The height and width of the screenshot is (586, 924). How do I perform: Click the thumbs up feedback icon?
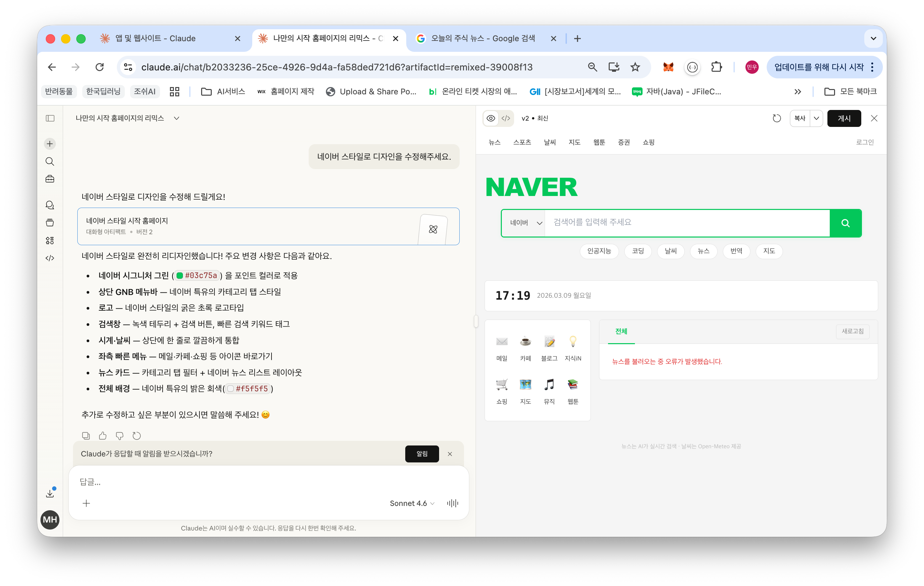(103, 436)
